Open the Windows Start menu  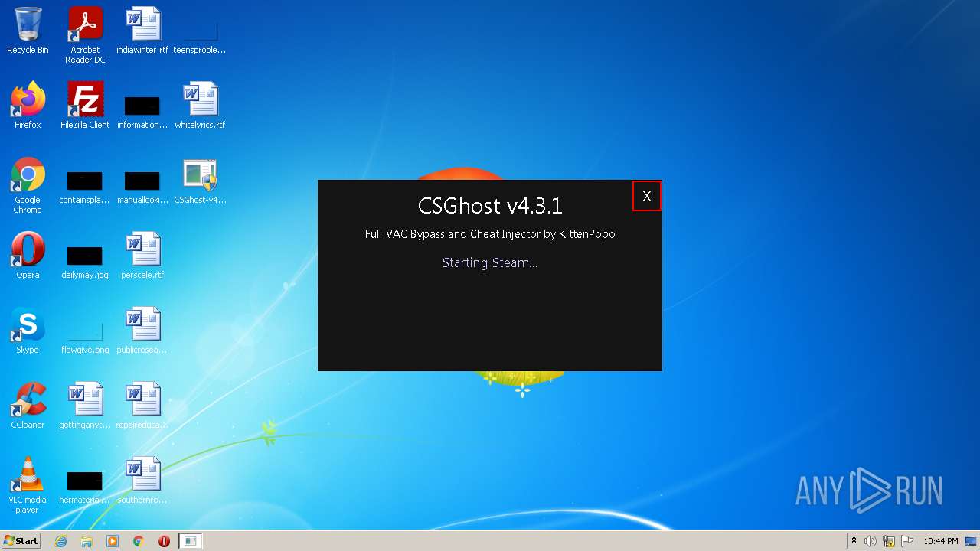tap(21, 541)
